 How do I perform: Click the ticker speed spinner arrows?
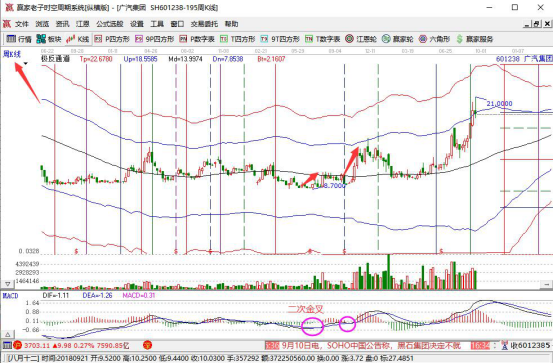(x=495, y=345)
